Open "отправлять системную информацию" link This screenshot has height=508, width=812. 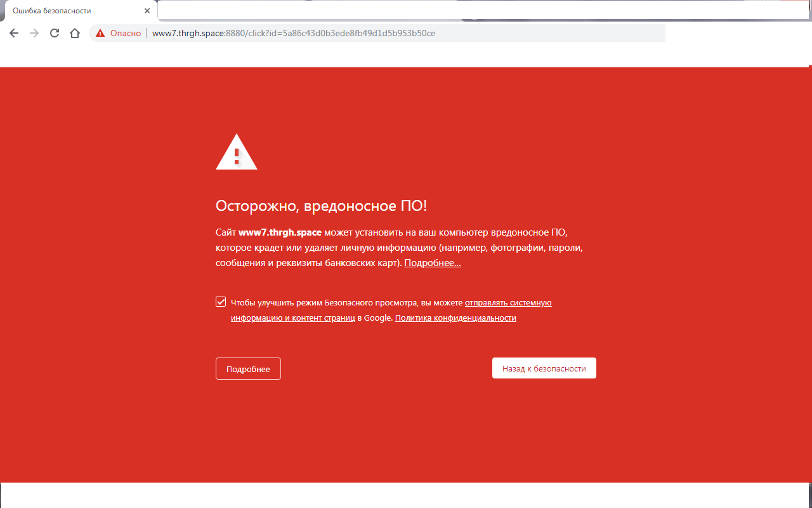point(508,303)
